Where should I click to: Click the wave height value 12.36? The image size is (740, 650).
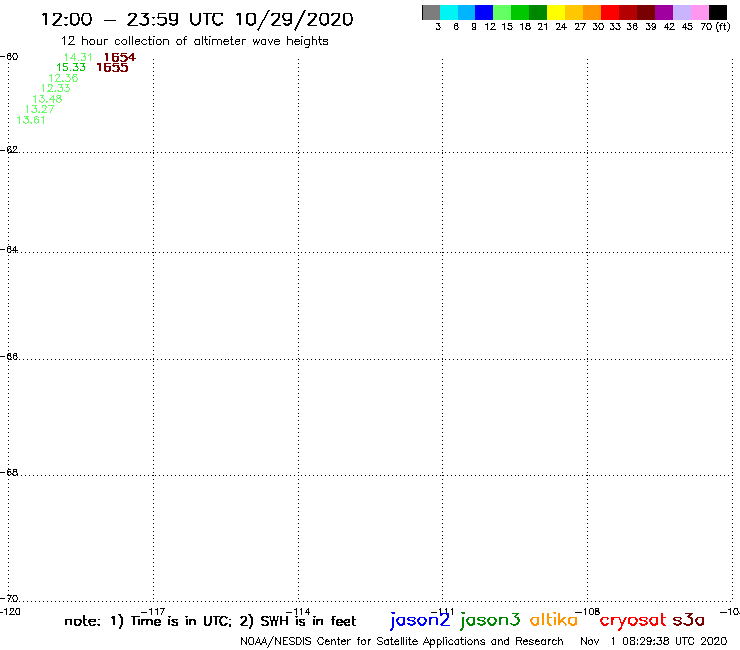63,78
